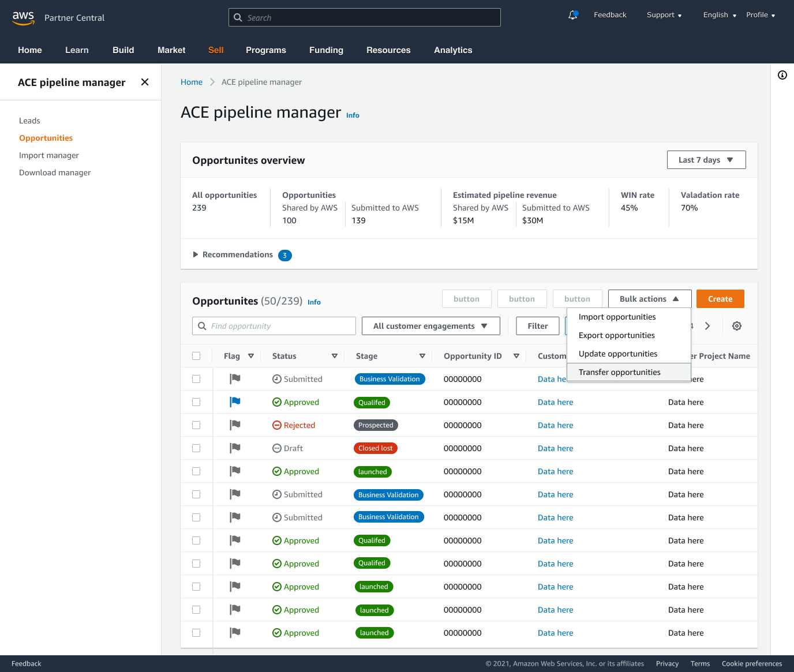This screenshot has width=794, height=672.
Task: Go to next page arrow in table pagination
Action: pos(707,326)
